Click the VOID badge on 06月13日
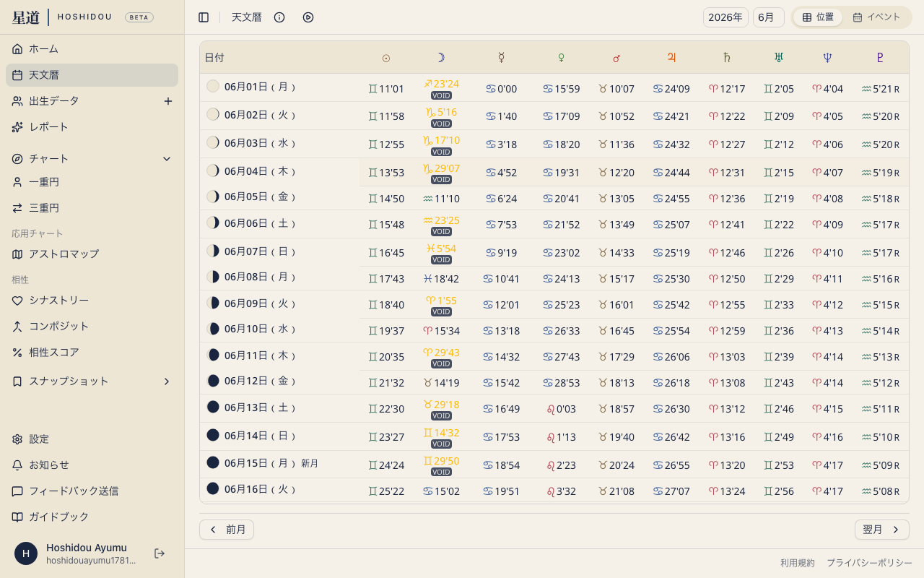Image resolution: width=924 pixels, height=578 pixels. [x=441, y=416]
